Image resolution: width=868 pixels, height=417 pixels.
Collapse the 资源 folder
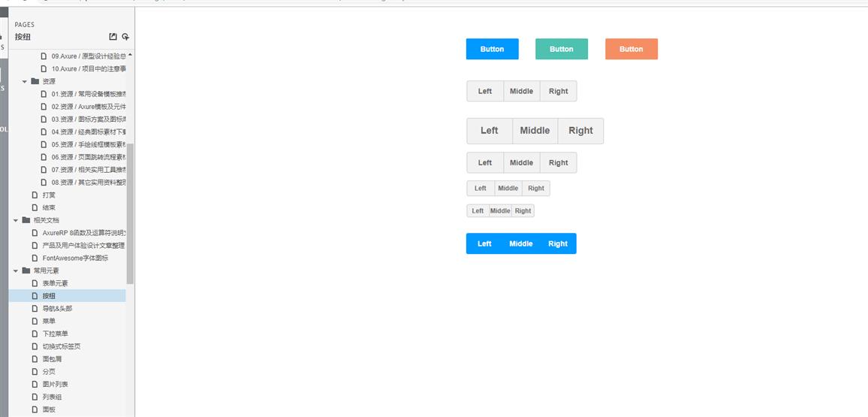25,81
